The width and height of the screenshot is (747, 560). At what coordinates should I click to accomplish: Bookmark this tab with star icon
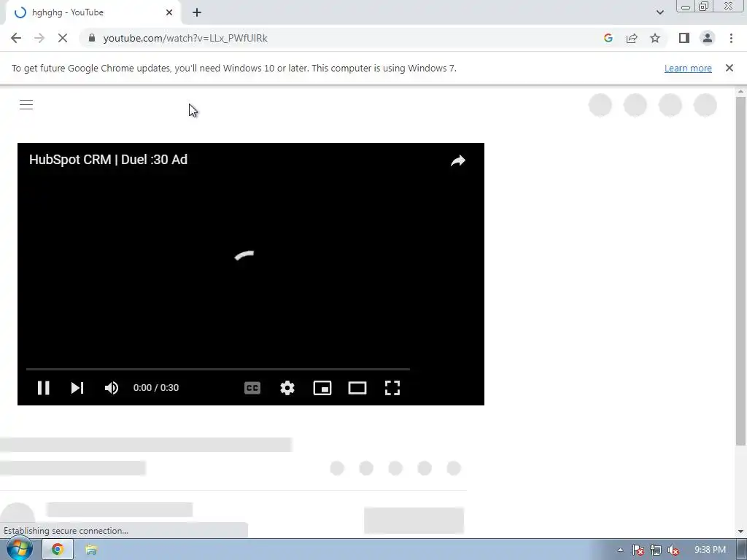[655, 38]
